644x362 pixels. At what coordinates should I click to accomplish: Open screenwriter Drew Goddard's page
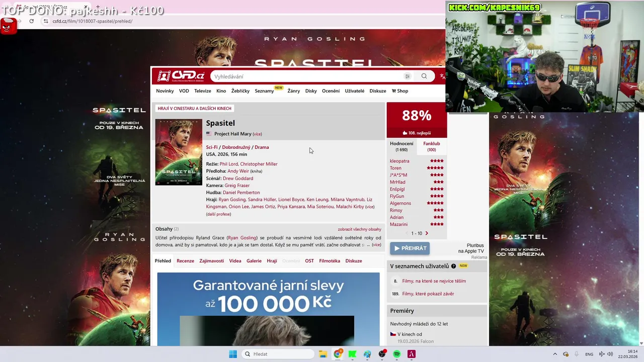[238, 178]
